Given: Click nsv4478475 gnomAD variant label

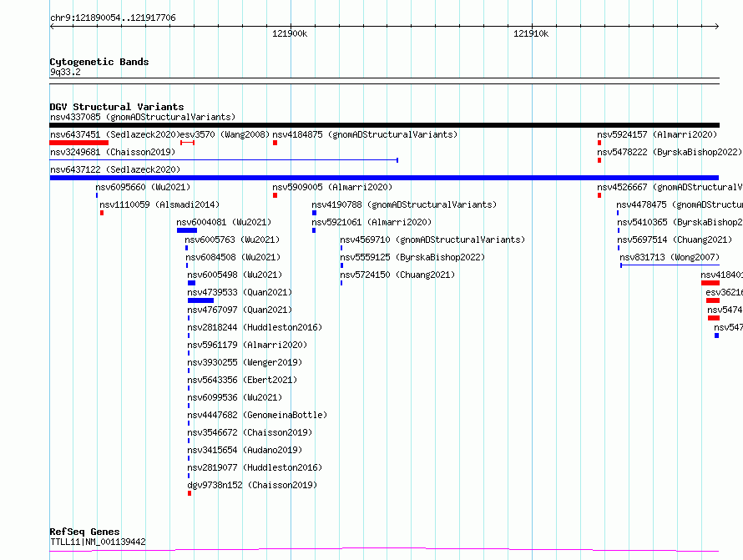Looking at the screenshot, I should (679, 204).
